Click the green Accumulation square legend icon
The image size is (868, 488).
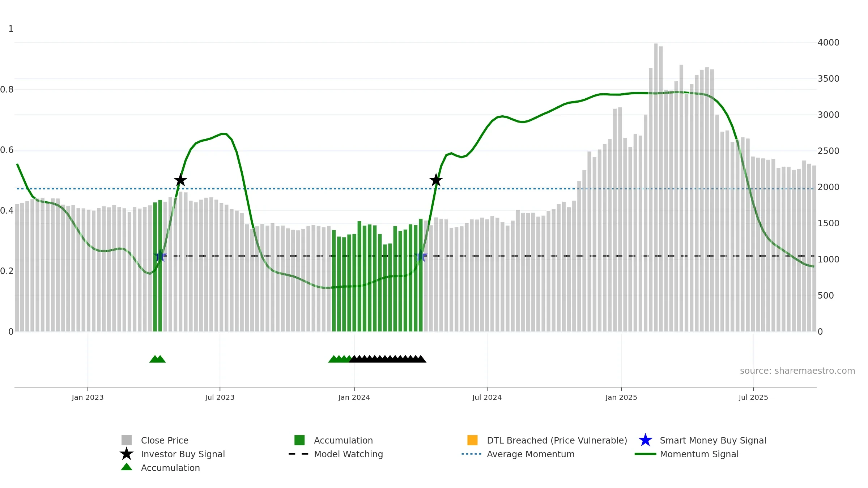coord(299,440)
